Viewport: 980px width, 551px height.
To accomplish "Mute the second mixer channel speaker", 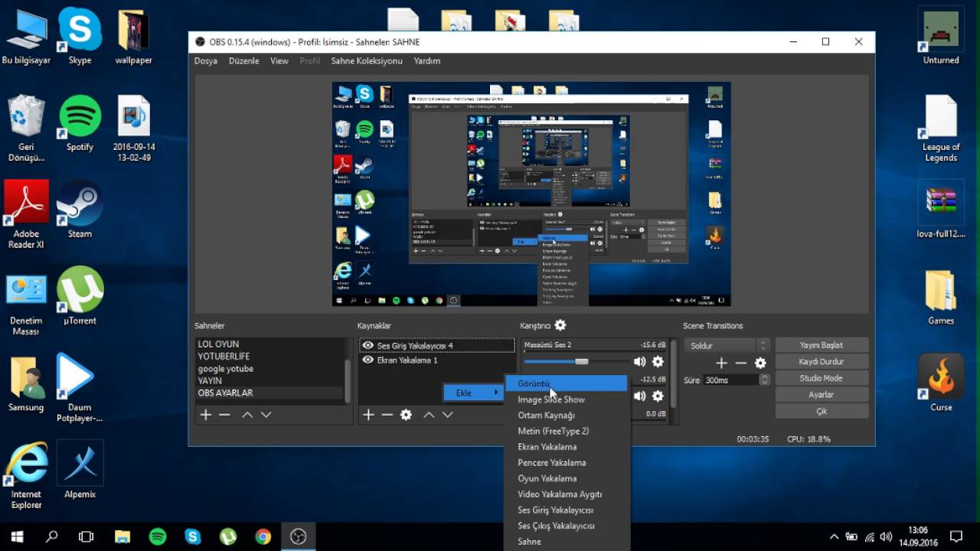I will 639,396.
